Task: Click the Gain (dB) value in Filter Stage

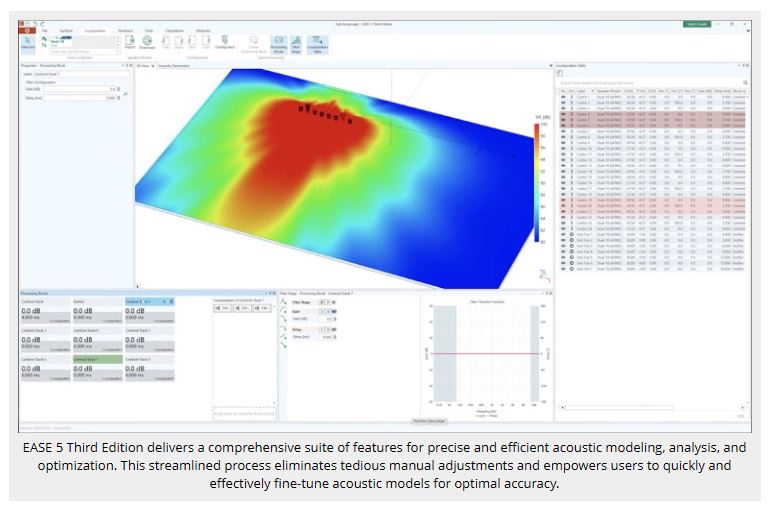Action: [326, 319]
